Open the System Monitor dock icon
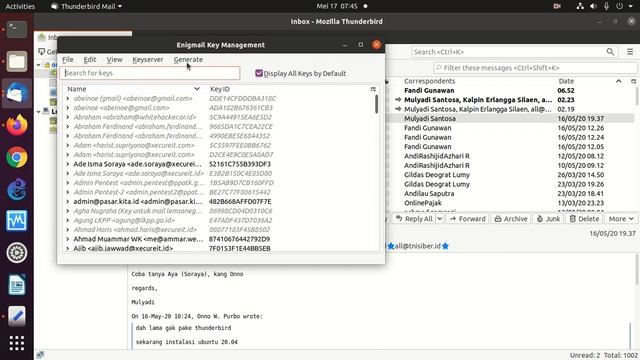Screen dimensions: 640x360 [17, 221]
